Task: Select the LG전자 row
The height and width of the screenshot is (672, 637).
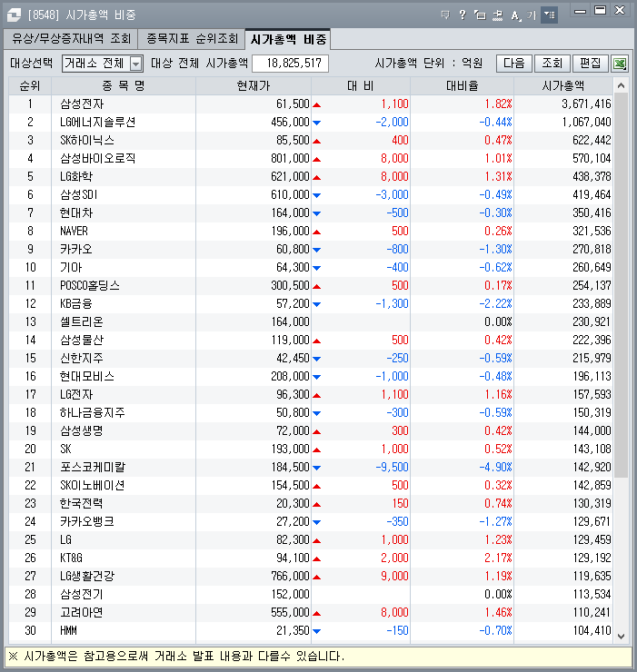Action: pos(311,395)
